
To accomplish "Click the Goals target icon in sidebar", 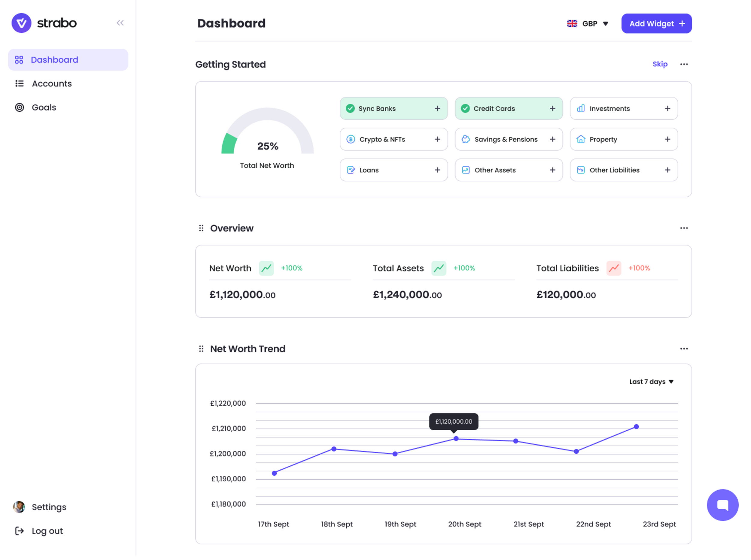I will click(19, 107).
